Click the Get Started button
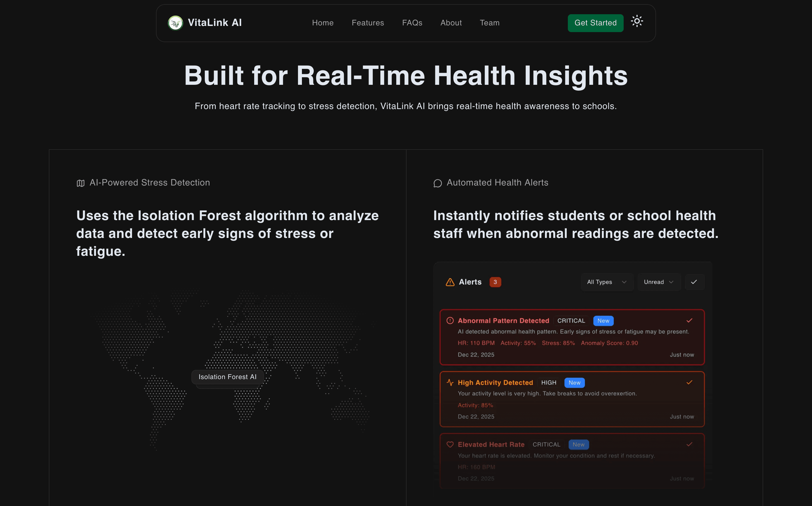The image size is (812, 506). pos(595,23)
